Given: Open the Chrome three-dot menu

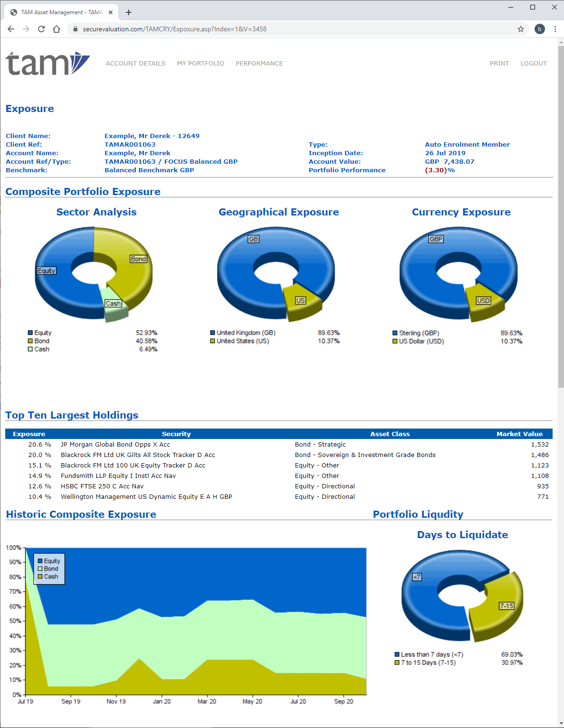Looking at the screenshot, I should [555, 29].
